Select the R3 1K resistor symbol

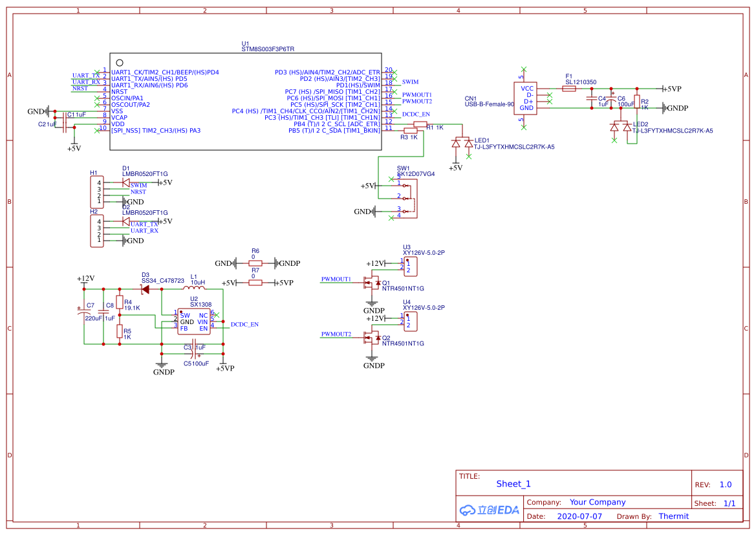pos(410,131)
